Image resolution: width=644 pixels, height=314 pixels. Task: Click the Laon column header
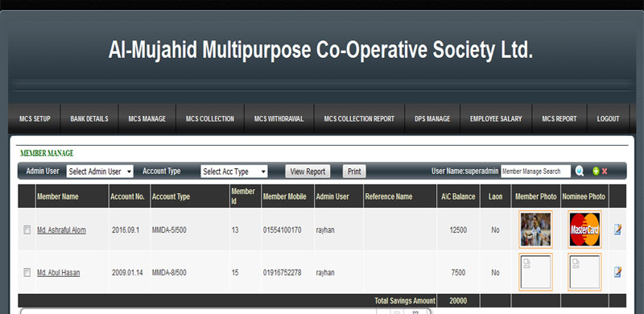point(495,196)
